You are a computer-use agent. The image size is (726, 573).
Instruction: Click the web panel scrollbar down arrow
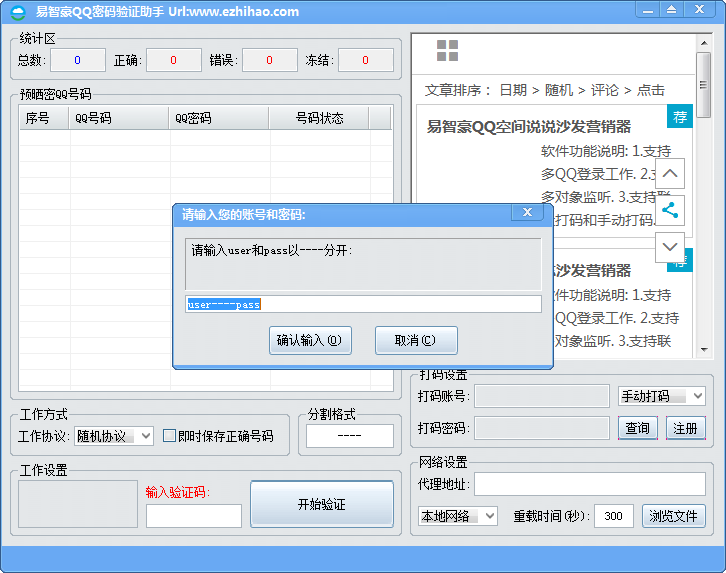(x=704, y=350)
